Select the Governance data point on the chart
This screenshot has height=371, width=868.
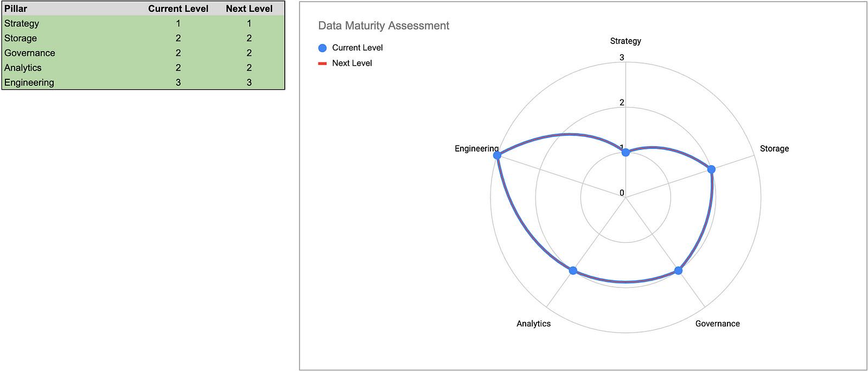(678, 271)
